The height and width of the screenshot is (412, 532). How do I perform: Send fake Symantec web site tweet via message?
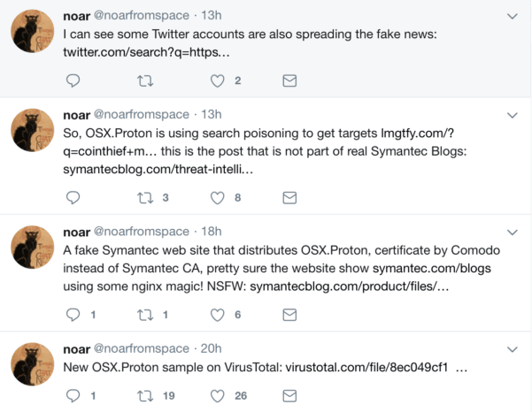[x=289, y=313]
